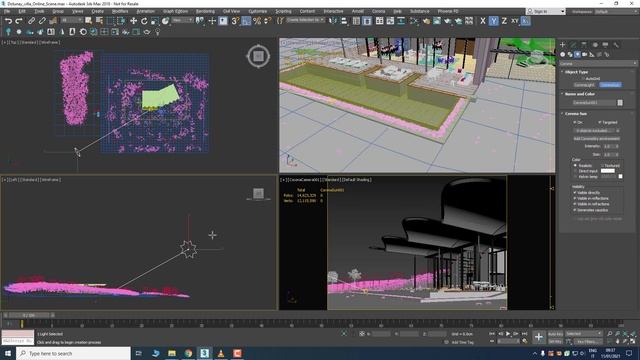Toggle the Targeted checkbox
The image size is (640, 360).
click(600, 122)
